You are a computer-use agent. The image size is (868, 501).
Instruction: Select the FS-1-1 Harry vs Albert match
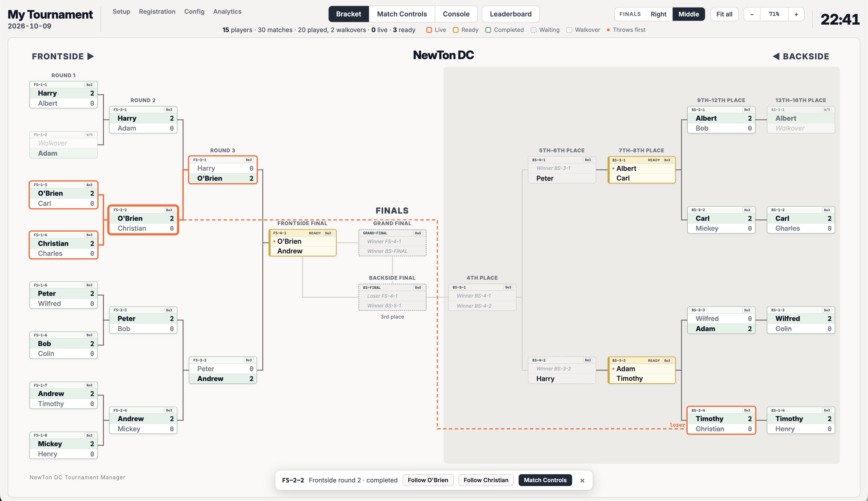point(64,95)
